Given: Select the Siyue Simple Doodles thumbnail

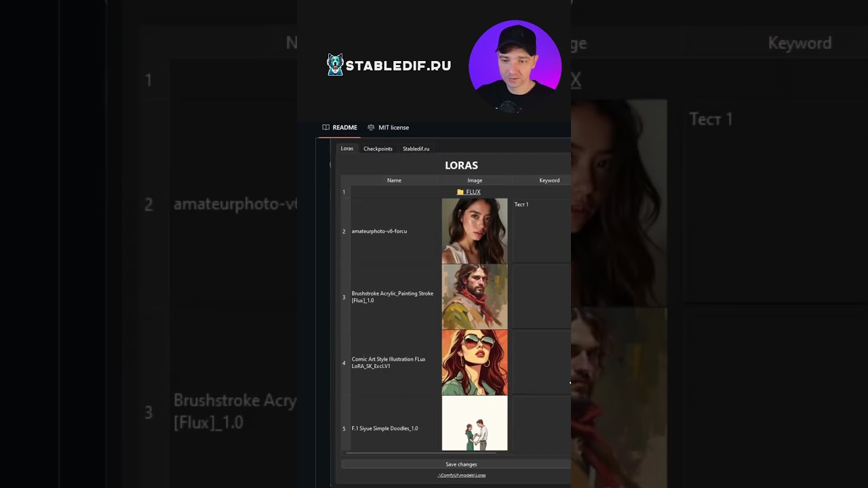Looking at the screenshot, I should 475,423.
